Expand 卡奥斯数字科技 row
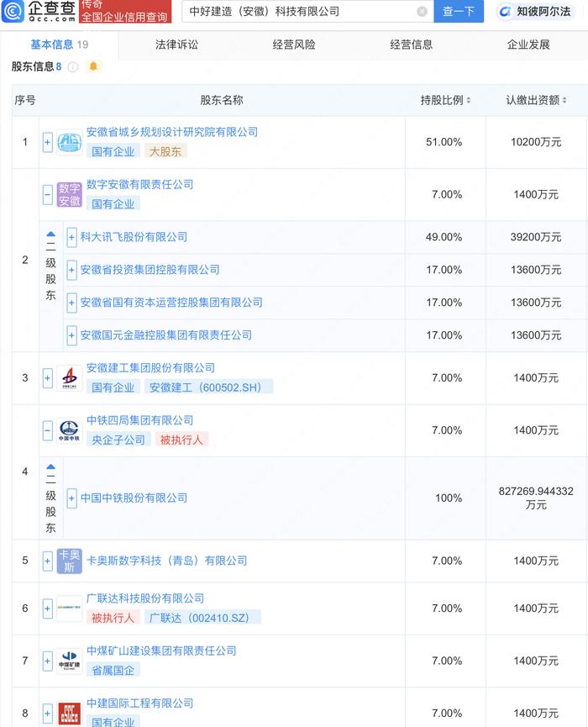This screenshot has height=727, width=588. point(47,561)
